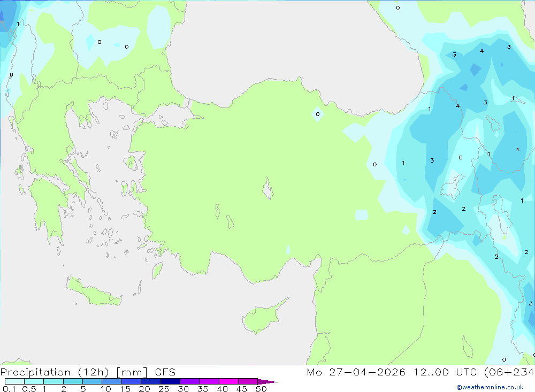Click the '30' legend scale label
This screenshot has height=392, width=535.
[184, 389]
